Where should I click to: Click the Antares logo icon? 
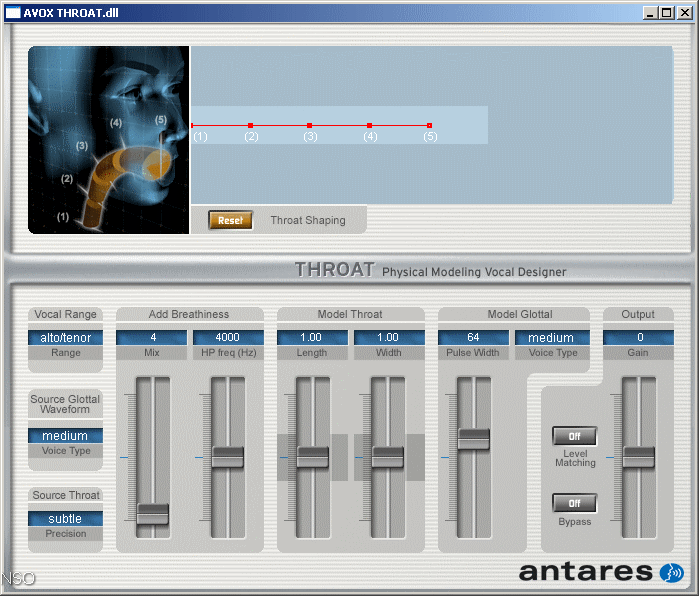coord(671,573)
